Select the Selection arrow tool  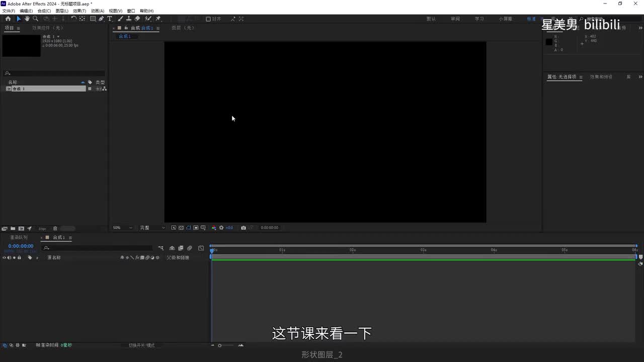click(19, 19)
